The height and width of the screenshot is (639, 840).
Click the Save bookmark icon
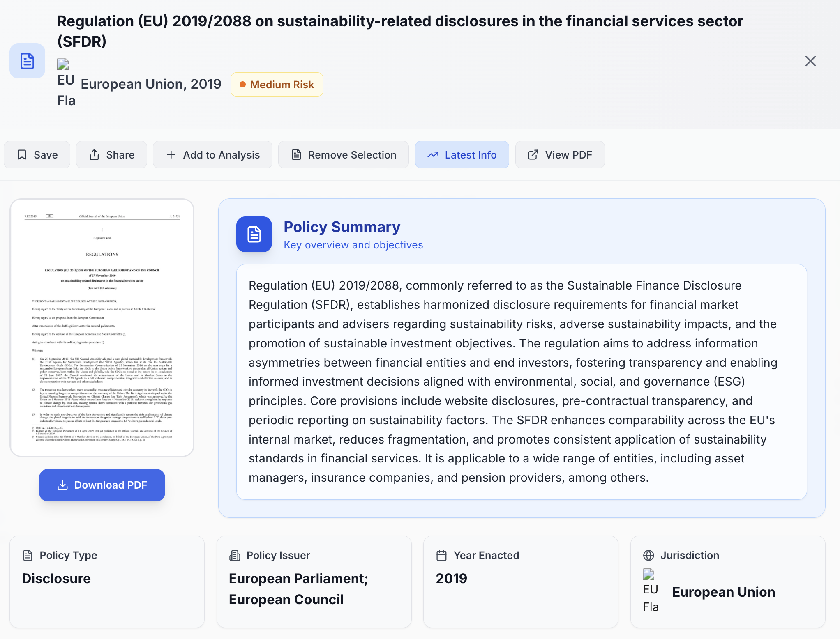coord(22,154)
